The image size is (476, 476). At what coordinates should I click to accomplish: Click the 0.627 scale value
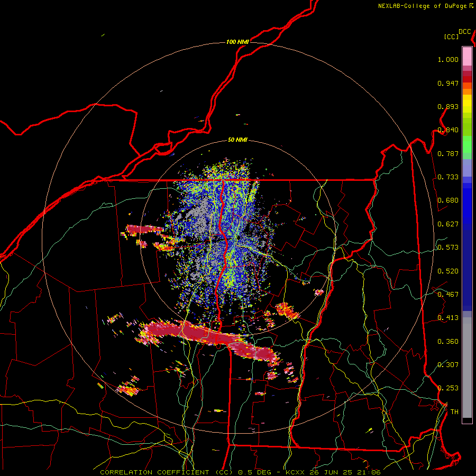[448, 224]
